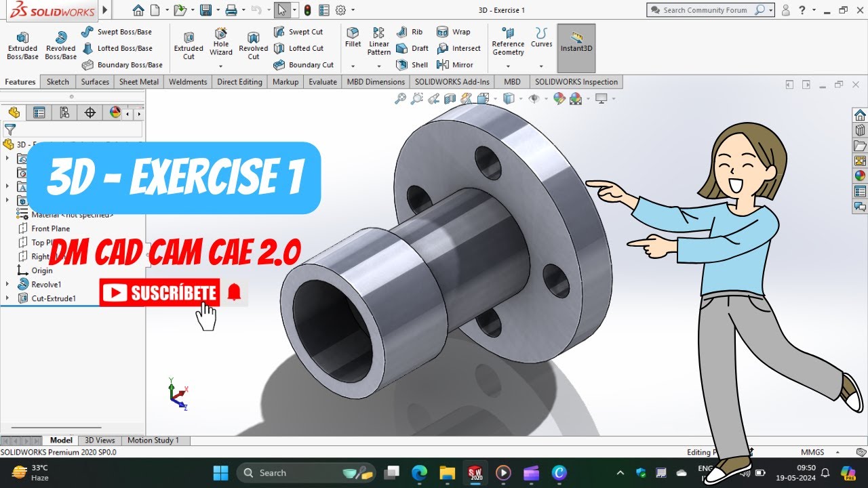Select the Revolved Cut tool

point(254,45)
